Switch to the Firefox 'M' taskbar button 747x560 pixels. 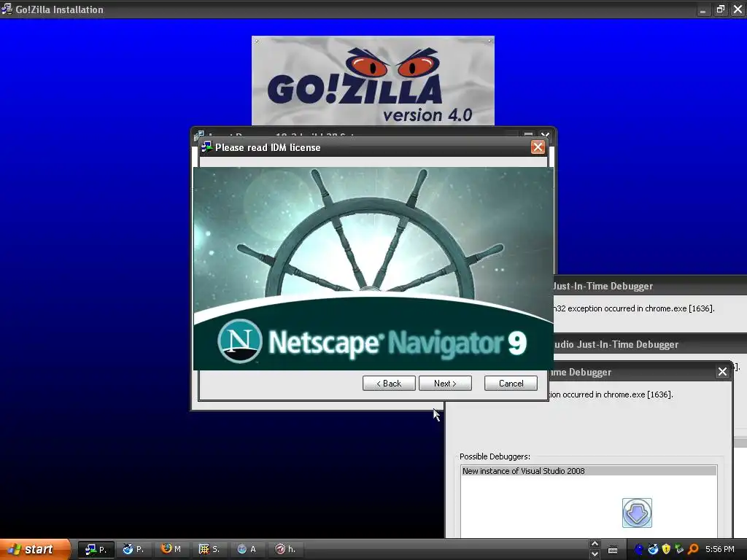pos(171,549)
